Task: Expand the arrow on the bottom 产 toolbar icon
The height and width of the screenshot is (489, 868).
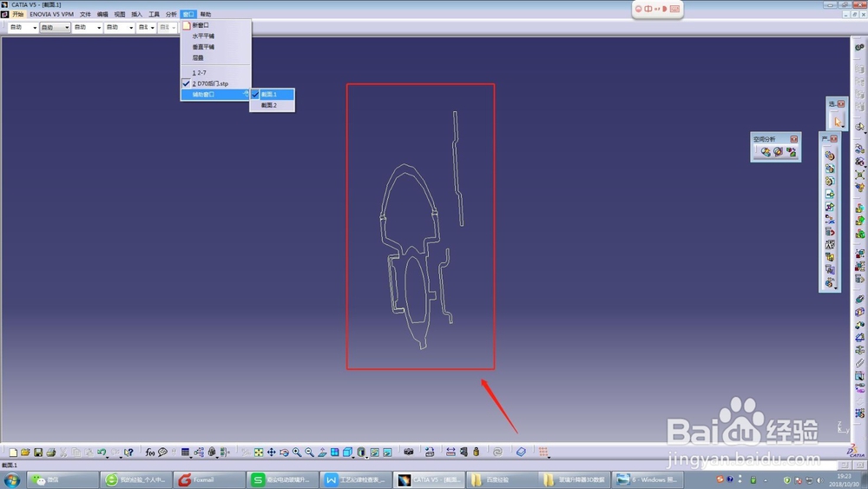Action: (x=835, y=287)
